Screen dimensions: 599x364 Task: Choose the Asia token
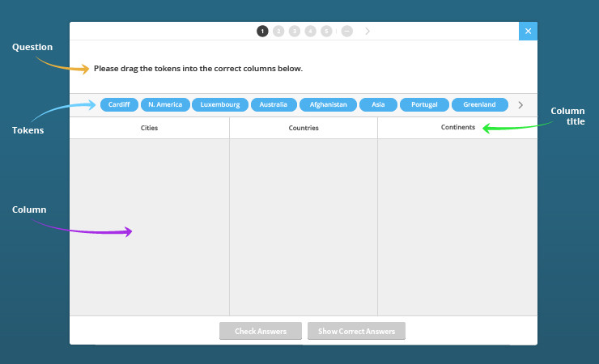tap(378, 104)
